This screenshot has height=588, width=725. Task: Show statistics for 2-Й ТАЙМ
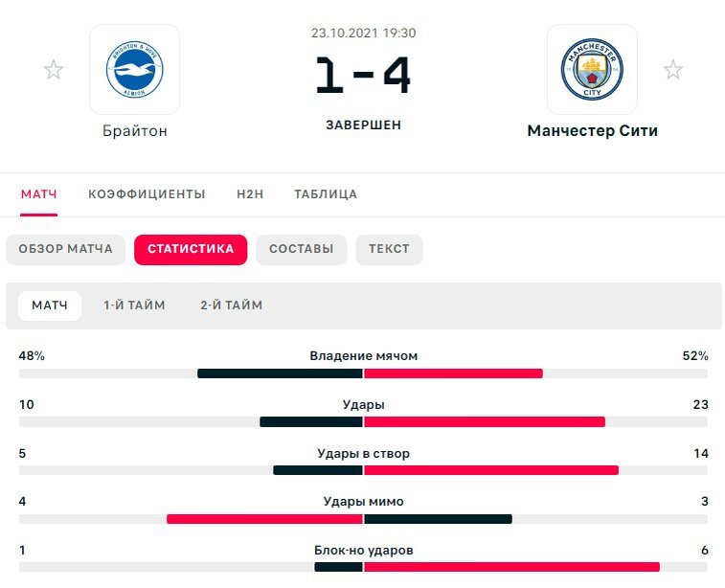click(231, 305)
